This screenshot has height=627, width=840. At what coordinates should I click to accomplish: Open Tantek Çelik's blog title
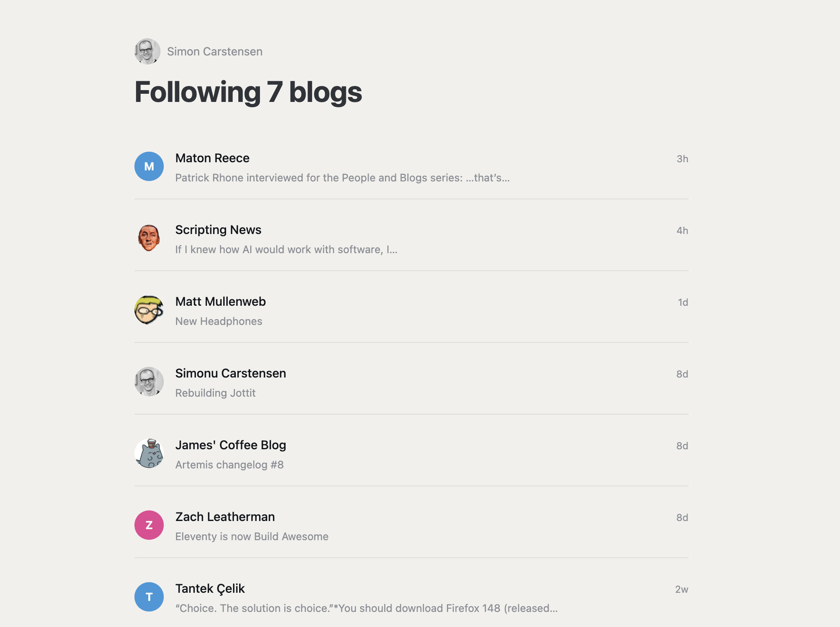pyautogui.click(x=210, y=589)
